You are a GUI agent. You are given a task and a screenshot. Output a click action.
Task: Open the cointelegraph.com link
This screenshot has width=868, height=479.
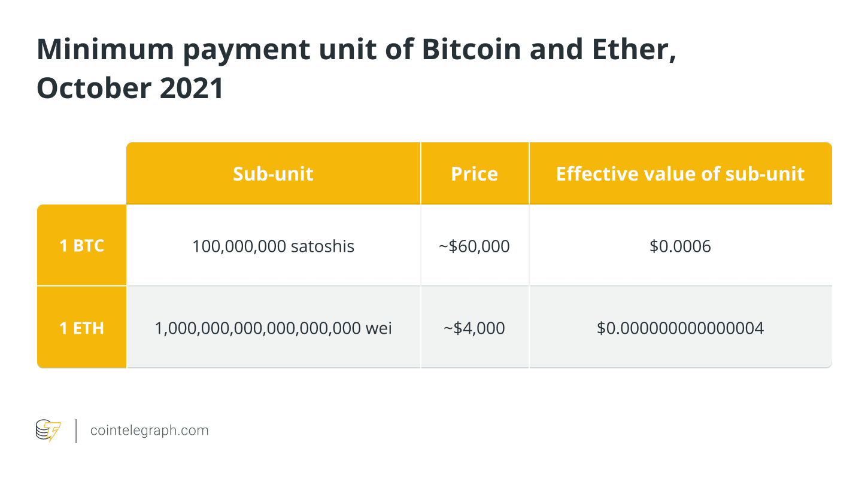click(149, 431)
